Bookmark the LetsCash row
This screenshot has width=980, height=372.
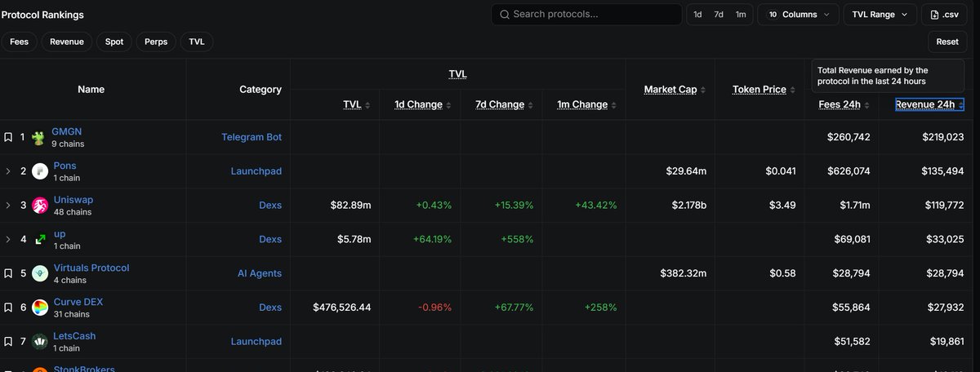tap(8, 343)
